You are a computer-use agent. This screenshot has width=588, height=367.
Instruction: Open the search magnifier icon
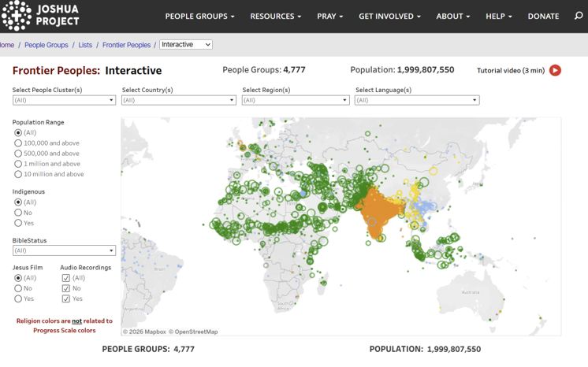pos(579,16)
